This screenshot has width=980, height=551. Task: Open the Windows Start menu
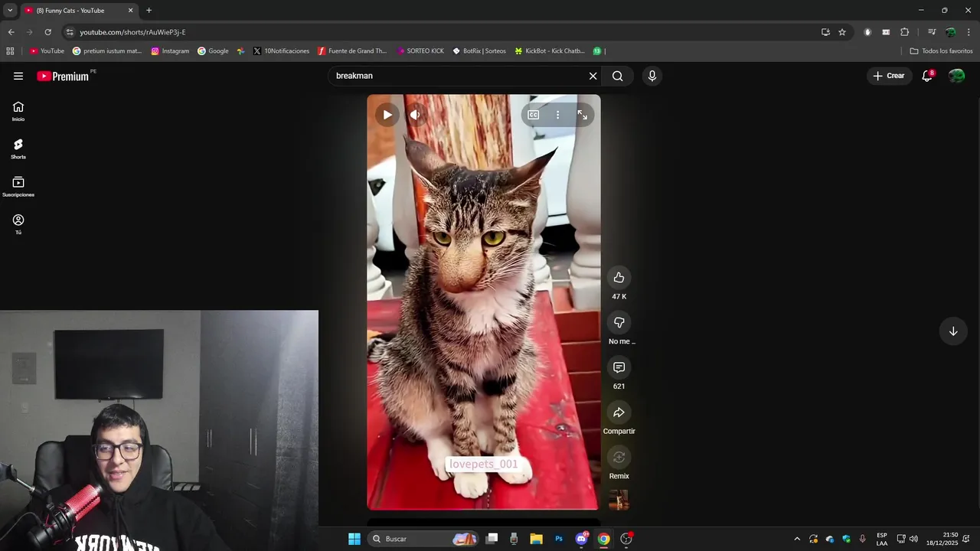point(354,539)
